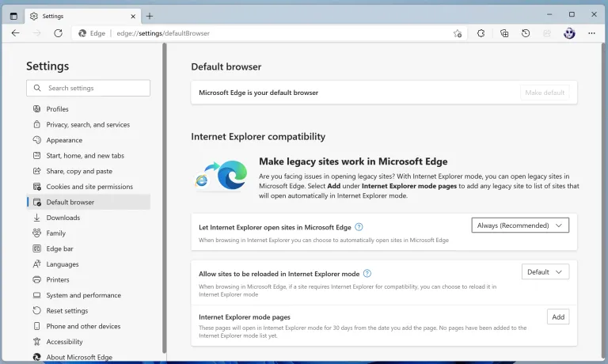Click 'Make legacy sites work in Microsoft Edge' heading
608x364 pixels.
pos(353,161)
